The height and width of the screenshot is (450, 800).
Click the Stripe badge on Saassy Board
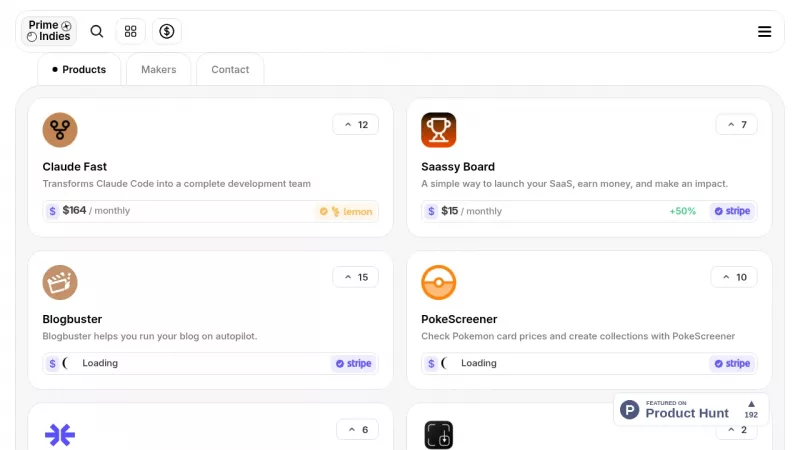[x=732, y=211]
